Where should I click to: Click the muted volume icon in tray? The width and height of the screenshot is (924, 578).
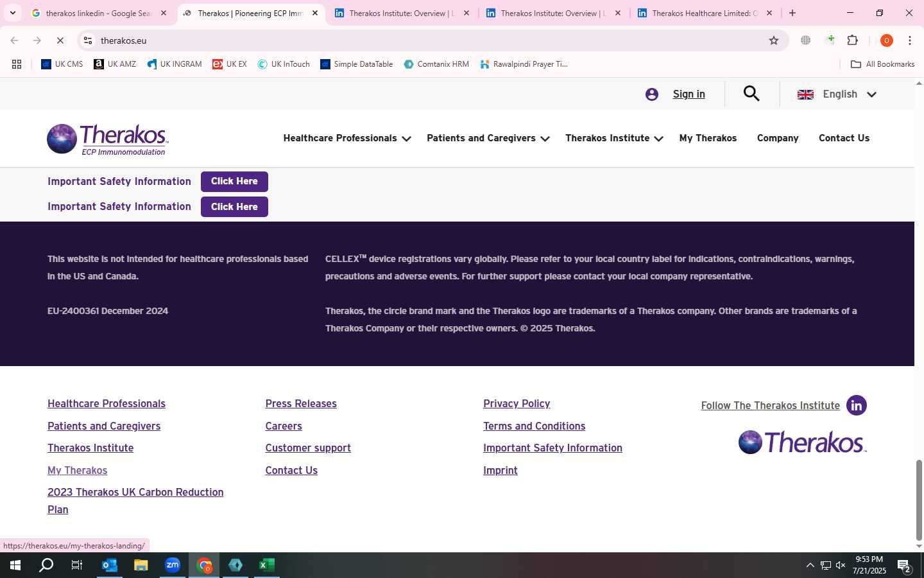[841, 565]
